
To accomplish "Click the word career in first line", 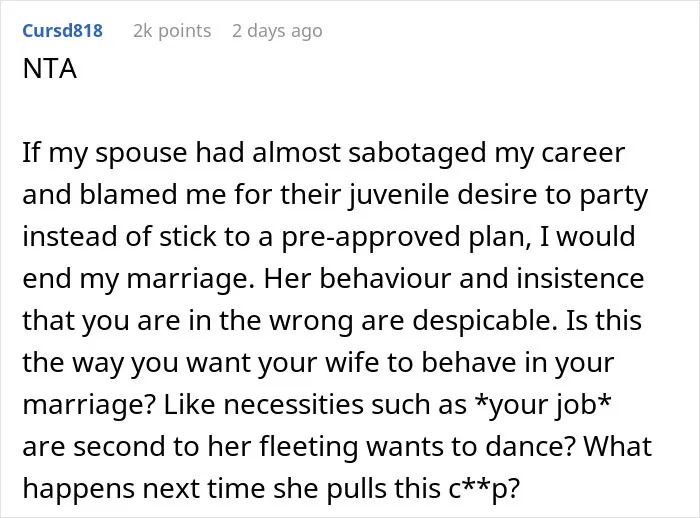I will coord(583,154).
